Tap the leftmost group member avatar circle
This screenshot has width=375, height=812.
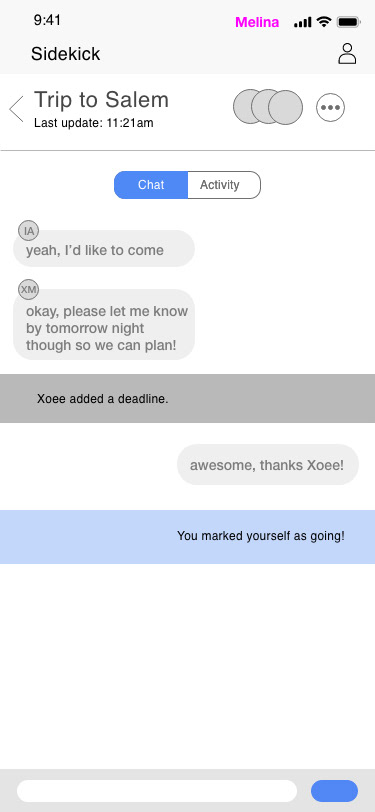pos(250,107)
